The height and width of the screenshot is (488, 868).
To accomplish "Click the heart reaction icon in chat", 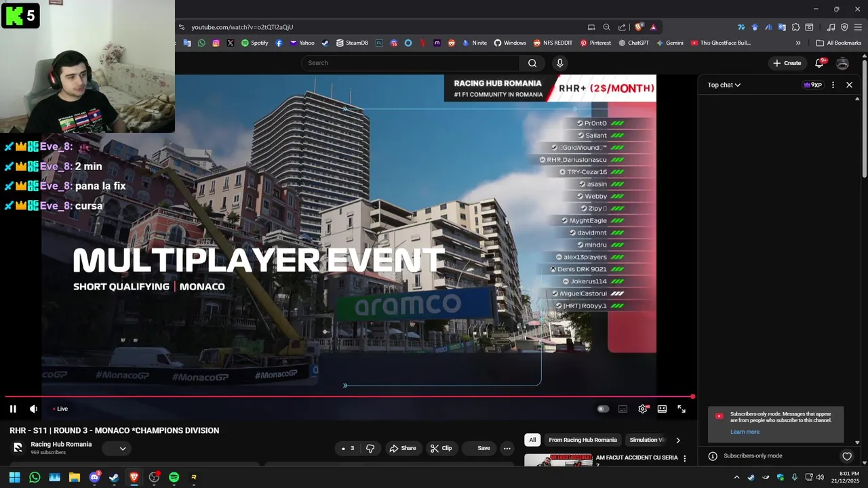I will pos(847,456).
